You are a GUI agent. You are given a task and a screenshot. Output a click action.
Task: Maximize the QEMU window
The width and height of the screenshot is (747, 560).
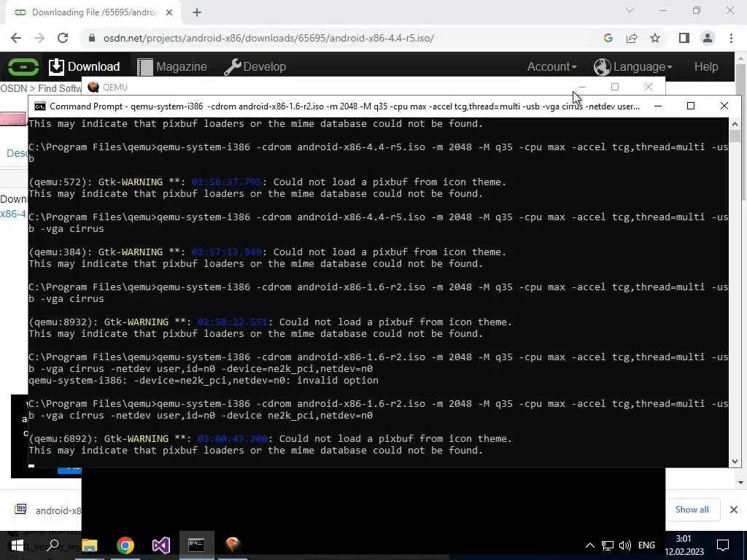tap(615, 87)
